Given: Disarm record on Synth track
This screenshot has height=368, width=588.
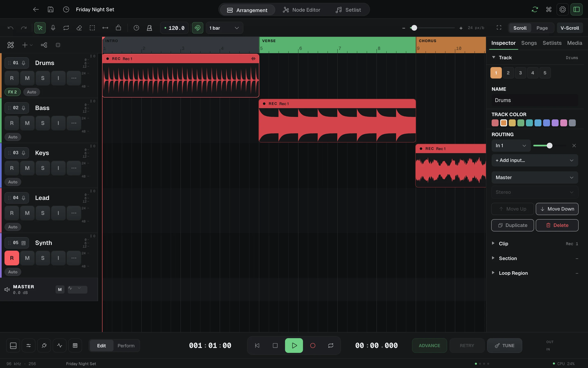Looking at the screenshot, I should pyautogui.click(x=12, y=258).
